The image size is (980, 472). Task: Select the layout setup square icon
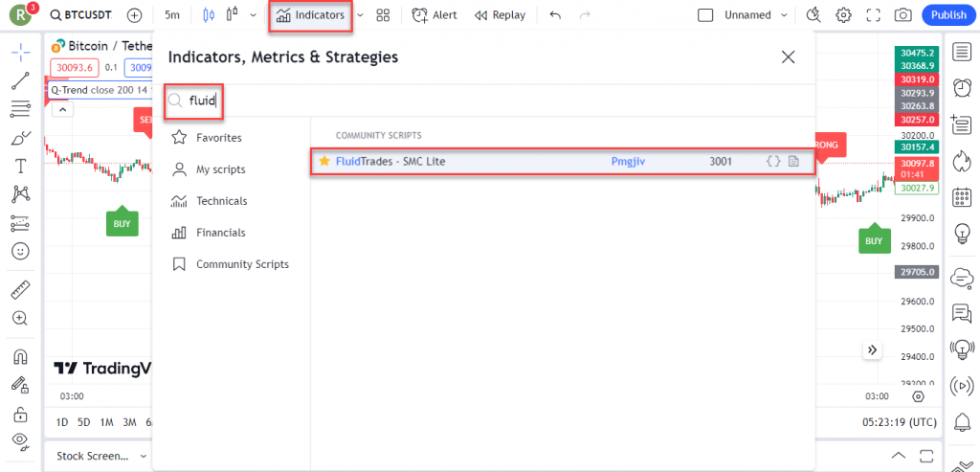click(705, 15)
